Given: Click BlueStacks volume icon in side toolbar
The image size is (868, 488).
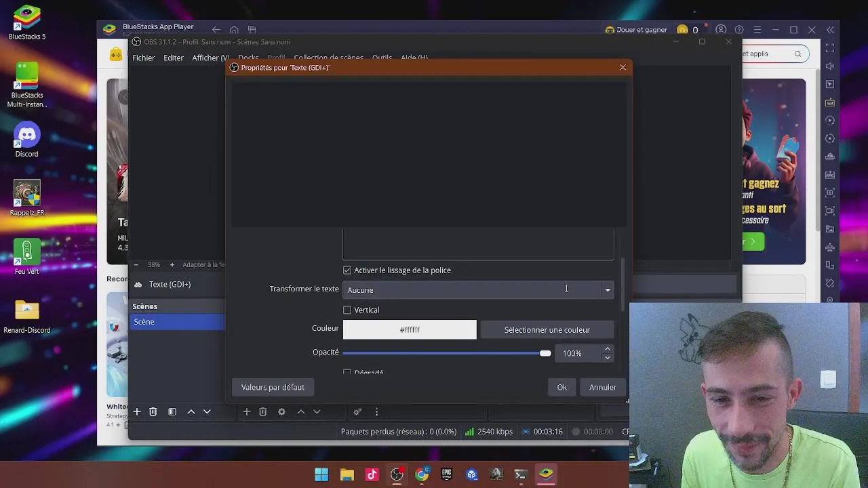Looking at the screenshot, I should pyautogui.click(x=830, y=66).
